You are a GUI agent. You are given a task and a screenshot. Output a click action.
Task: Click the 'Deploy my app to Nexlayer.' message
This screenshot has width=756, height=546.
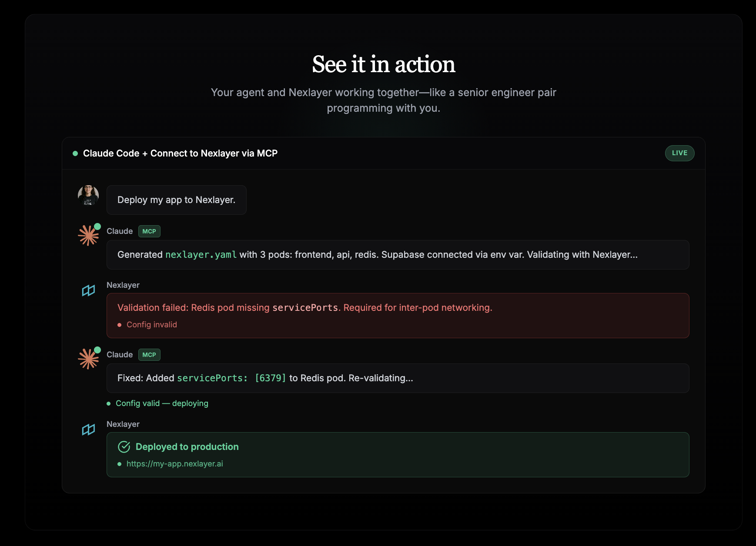point(176,200)
